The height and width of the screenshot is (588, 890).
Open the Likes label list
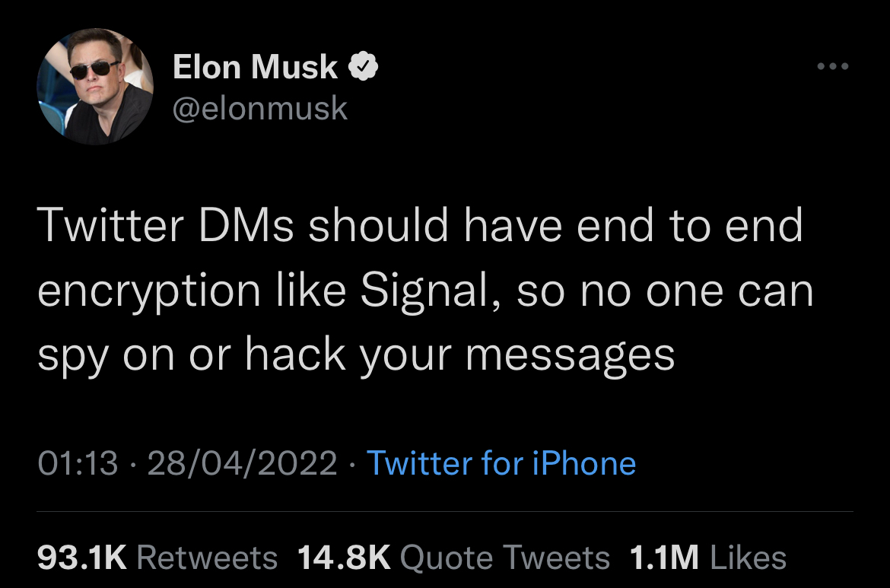pyautogui.click(x=748, y=558)
